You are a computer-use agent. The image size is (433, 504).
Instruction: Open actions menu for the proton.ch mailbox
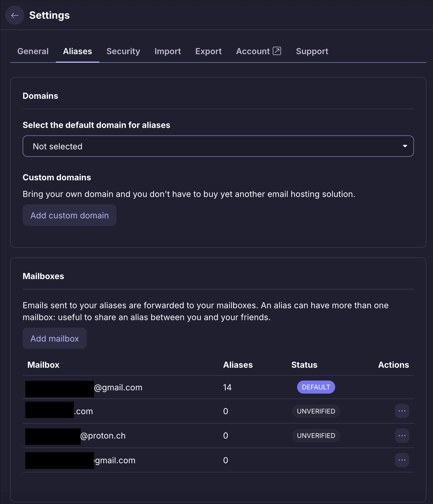[x=402, y=436]
